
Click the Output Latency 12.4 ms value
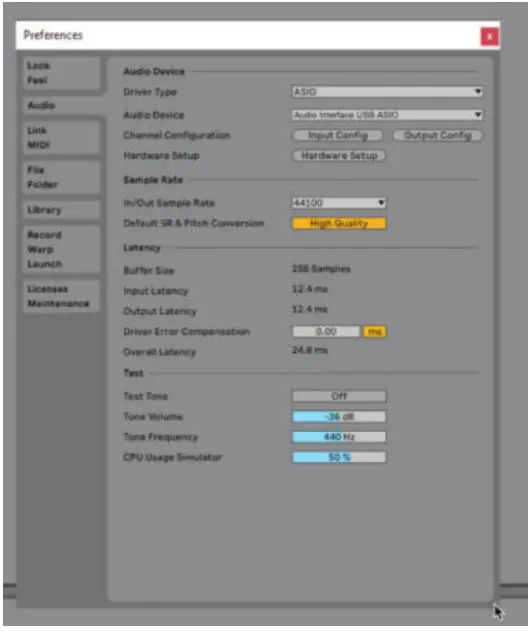click(310, 309)
